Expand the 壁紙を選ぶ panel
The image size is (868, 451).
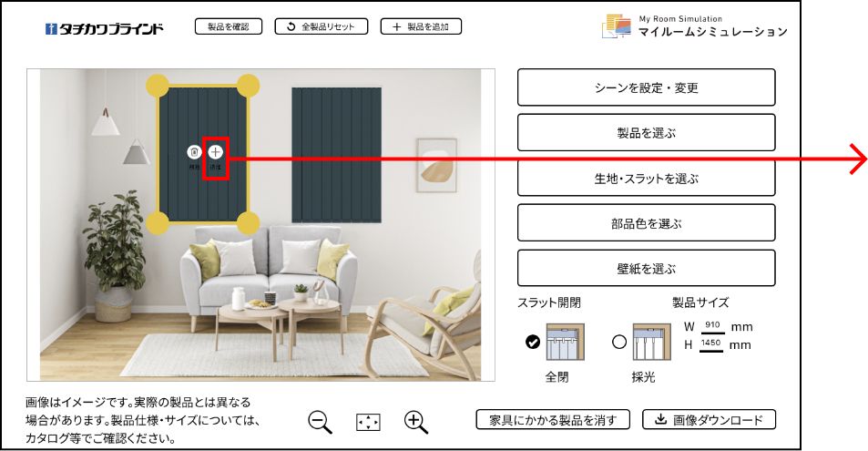click(x=646, y=268)
